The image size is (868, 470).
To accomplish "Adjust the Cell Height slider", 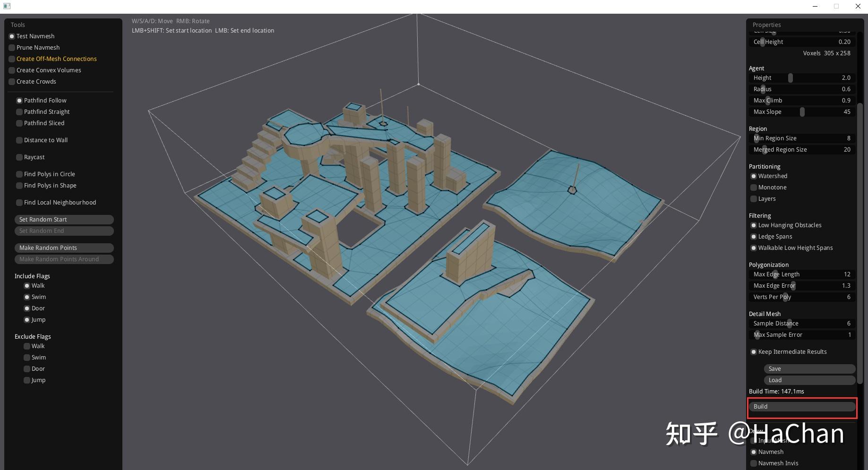I will coord(802,42).
